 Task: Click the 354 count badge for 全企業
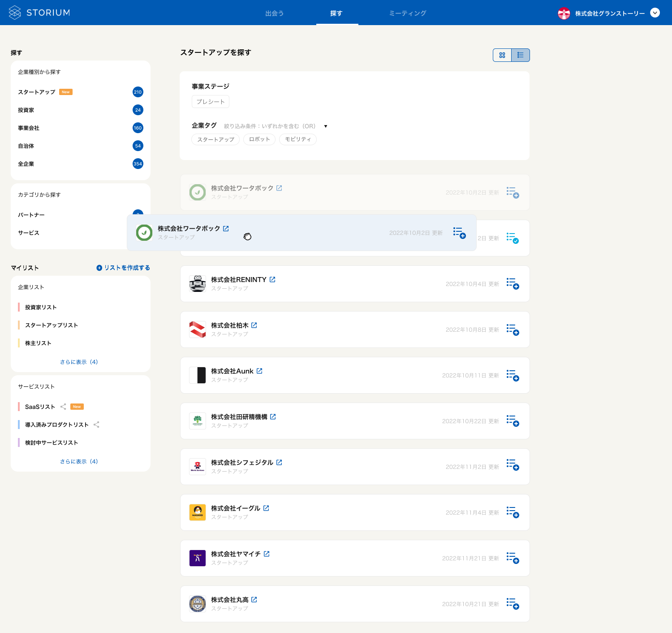click(138, 164)
